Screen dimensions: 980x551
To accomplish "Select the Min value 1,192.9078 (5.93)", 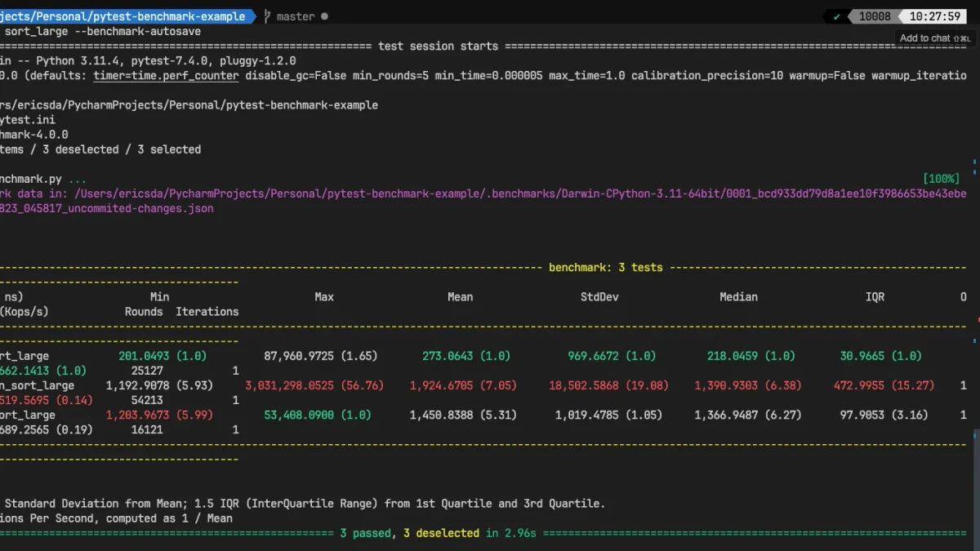I will tap(158, 384).
